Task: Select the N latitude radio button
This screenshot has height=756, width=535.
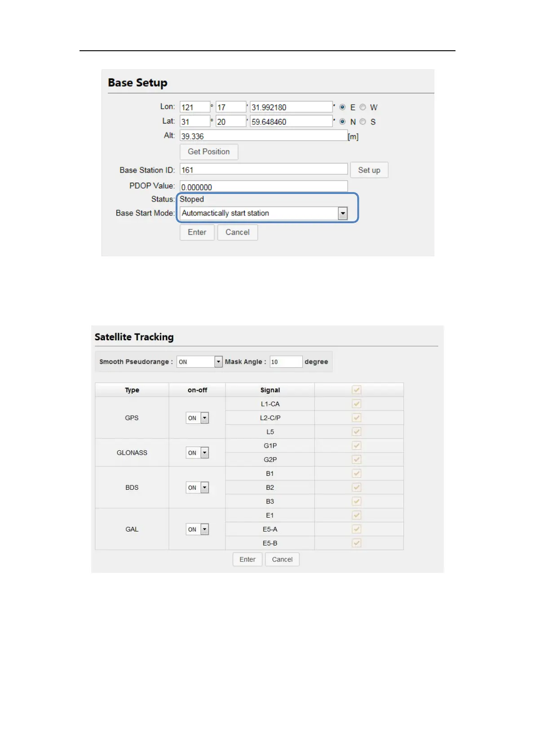Action: 342,122
